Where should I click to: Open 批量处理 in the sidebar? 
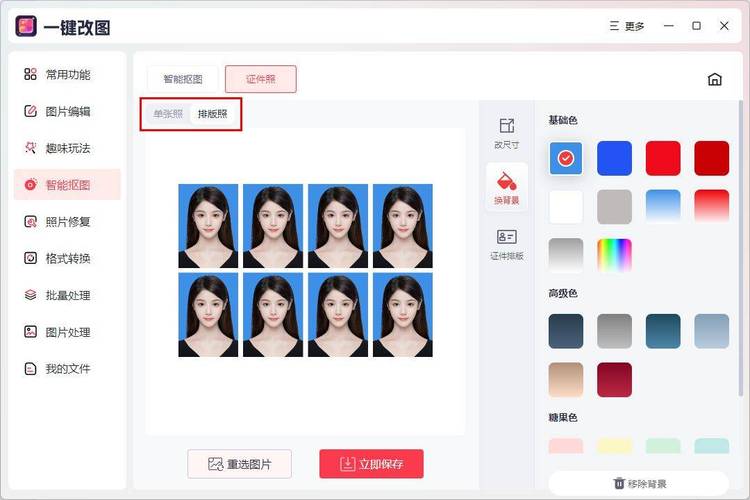[x=67, y=295]
